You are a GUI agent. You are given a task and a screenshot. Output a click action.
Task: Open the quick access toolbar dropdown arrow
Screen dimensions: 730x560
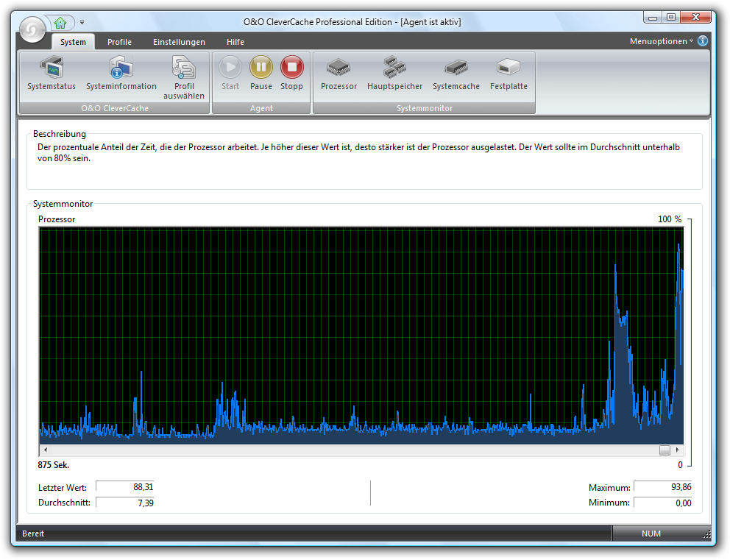pyautogui.click(x=82, y=22)
